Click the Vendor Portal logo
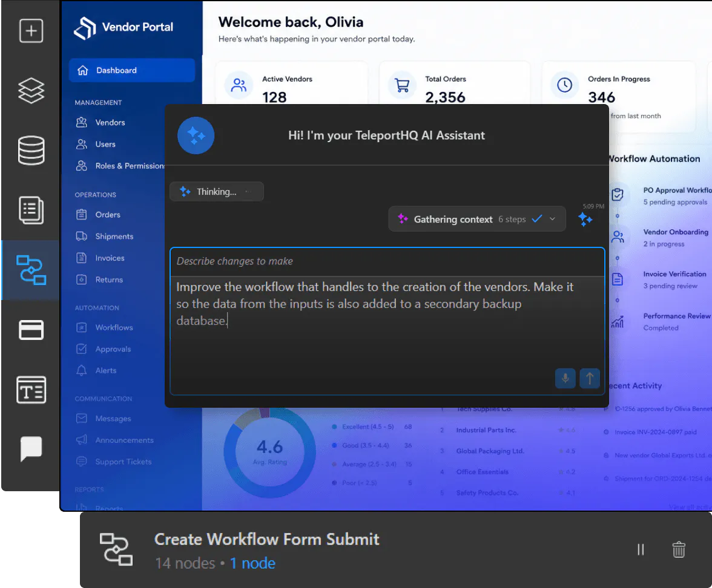The height and width of the screenshot is (588, 712). (85, 28)
